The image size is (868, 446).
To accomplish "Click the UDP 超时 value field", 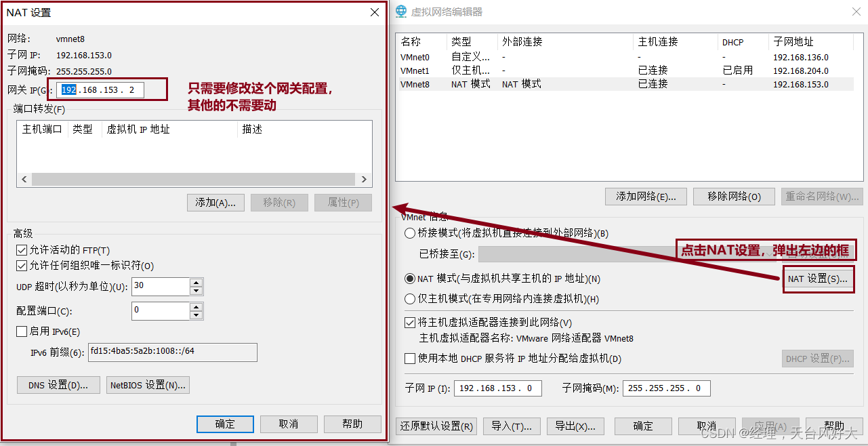I will [161, 287].
